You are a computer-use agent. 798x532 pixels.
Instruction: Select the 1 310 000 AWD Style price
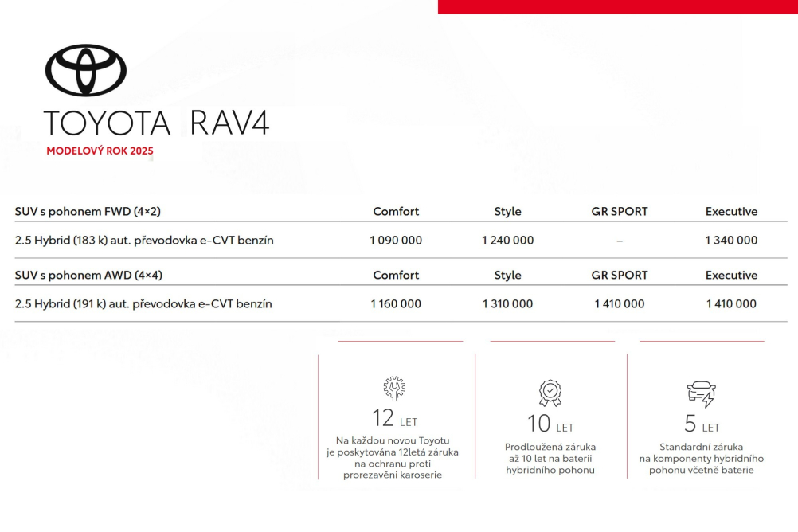pos(507,304)
